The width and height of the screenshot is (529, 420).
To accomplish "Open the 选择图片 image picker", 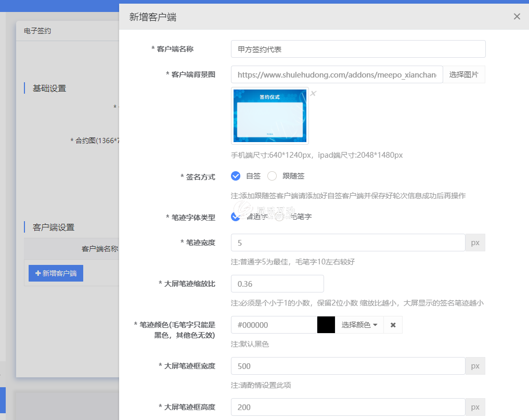I will coord(463,74).
